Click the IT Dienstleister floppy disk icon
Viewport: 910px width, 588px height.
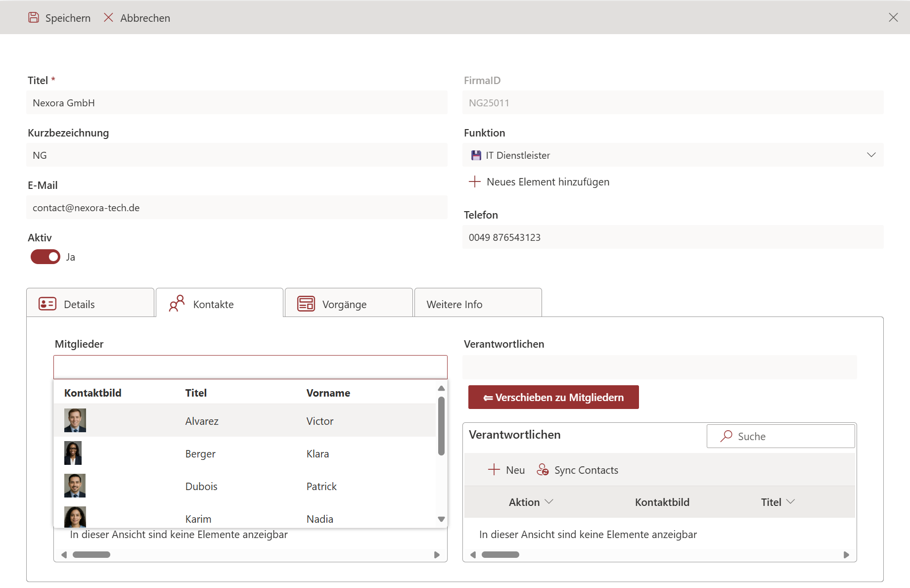pos(476,155)
